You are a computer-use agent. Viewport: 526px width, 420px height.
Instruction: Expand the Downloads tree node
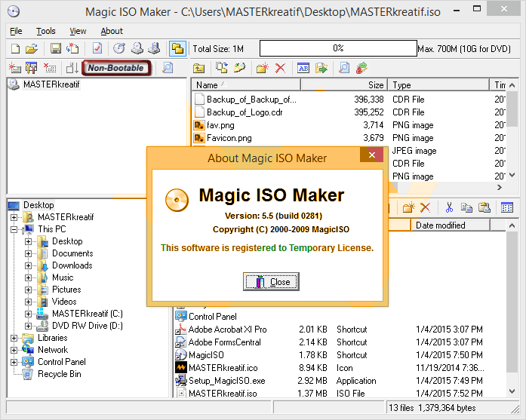(x=28, y=265)
